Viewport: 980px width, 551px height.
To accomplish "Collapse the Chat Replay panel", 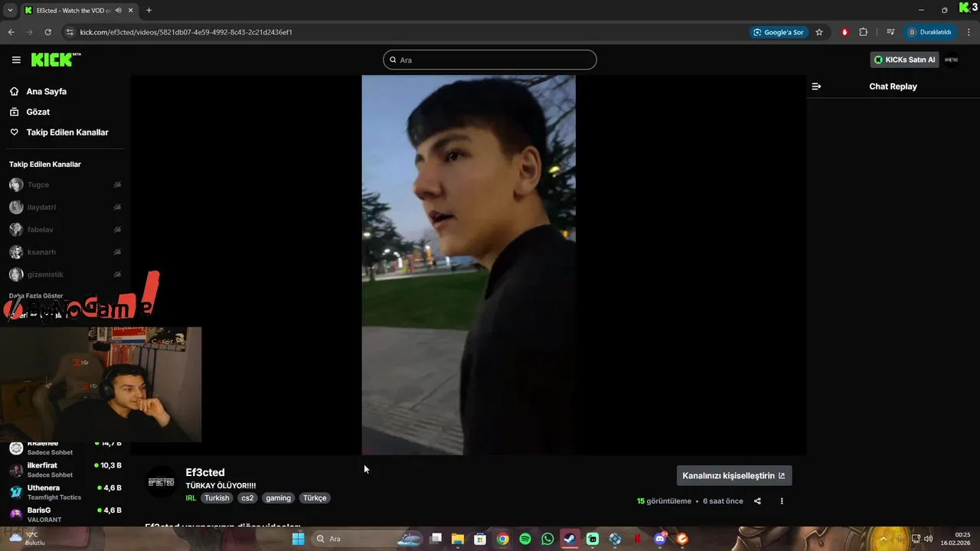I will [x=816, y=86].
